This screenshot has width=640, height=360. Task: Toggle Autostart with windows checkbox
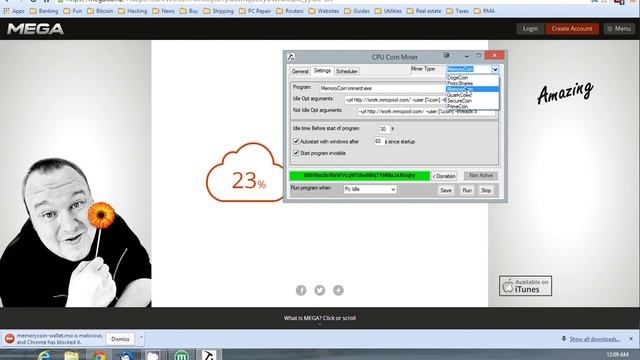pyautogui.click(x=296, y=141)
